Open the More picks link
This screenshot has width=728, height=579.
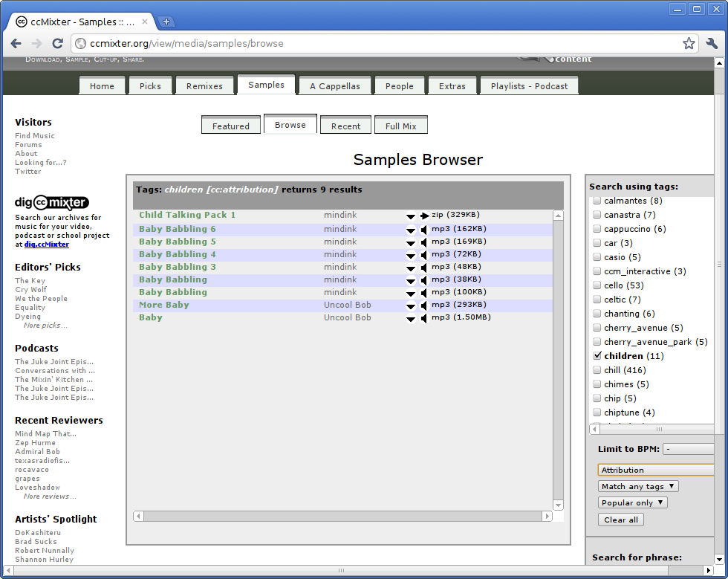[x=45, y=326]
